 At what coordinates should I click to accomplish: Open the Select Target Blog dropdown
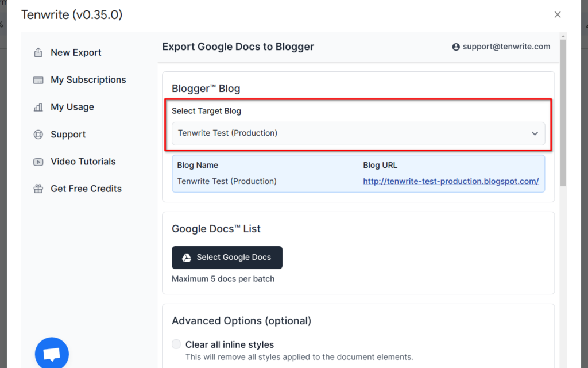coord(358,133)
